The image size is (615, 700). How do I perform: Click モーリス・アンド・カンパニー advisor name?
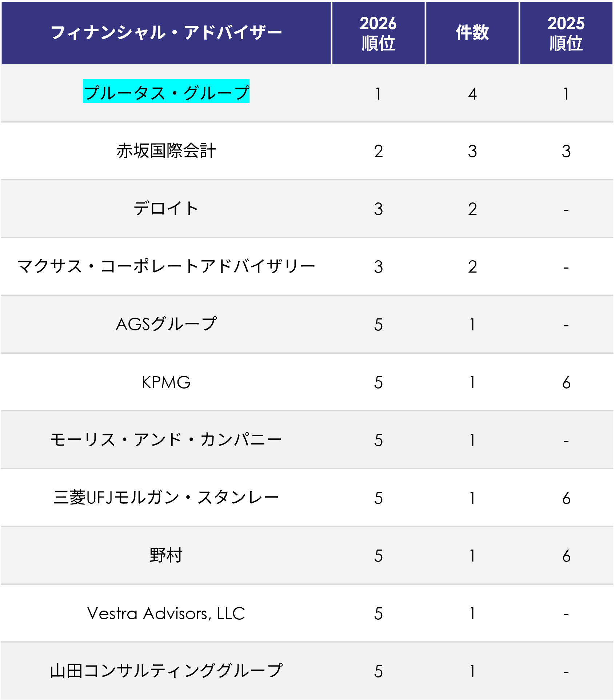166,440
